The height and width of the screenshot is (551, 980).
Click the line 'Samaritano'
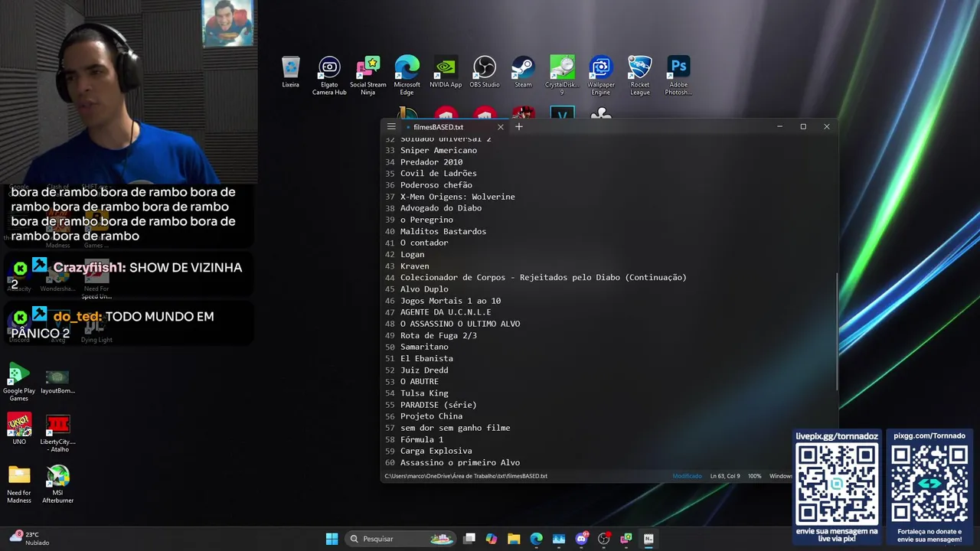point(424,347)
